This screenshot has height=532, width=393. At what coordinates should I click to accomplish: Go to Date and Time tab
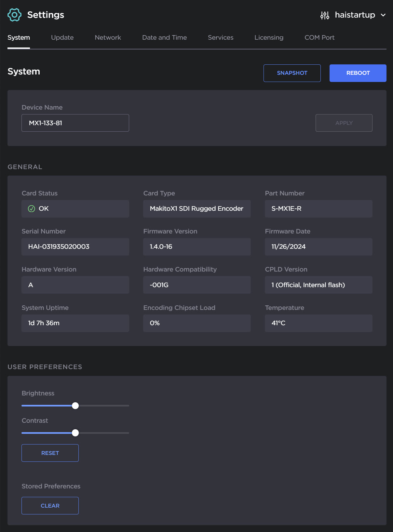click(x=164, y=38)
